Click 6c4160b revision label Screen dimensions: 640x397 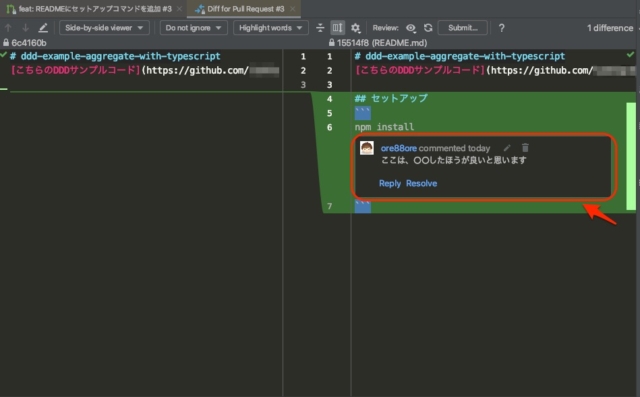pos(29,43)
